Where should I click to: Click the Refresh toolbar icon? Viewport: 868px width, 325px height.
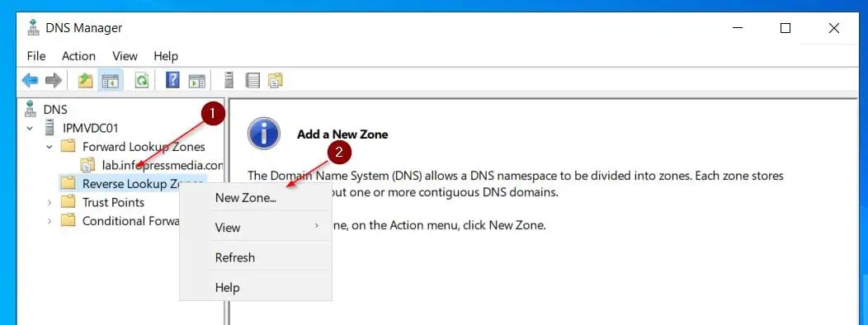[x=142, y=81]
